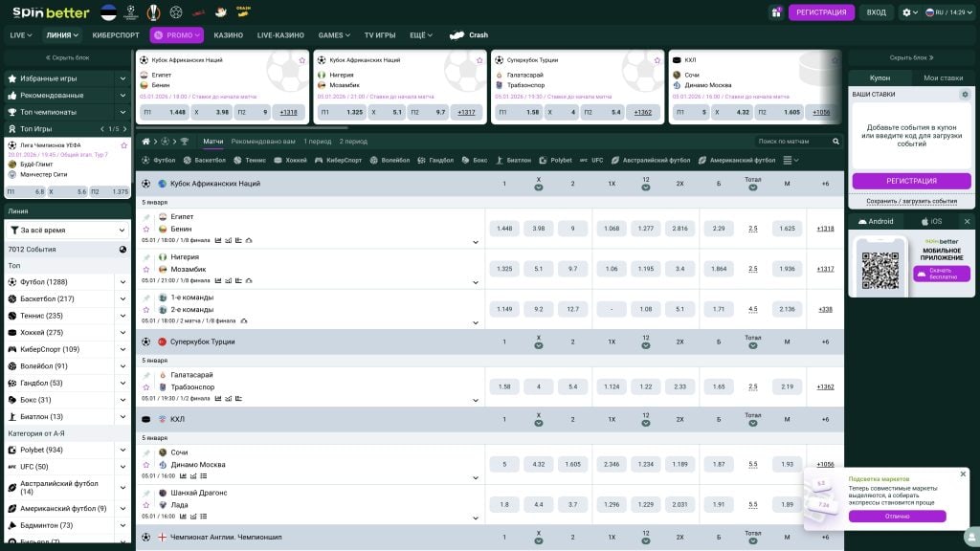Image resolution: width=980 pixels, height=551 pixels.
Task: Open the 1 период tab
Action: pyautogui.click(x=317, y=142)
